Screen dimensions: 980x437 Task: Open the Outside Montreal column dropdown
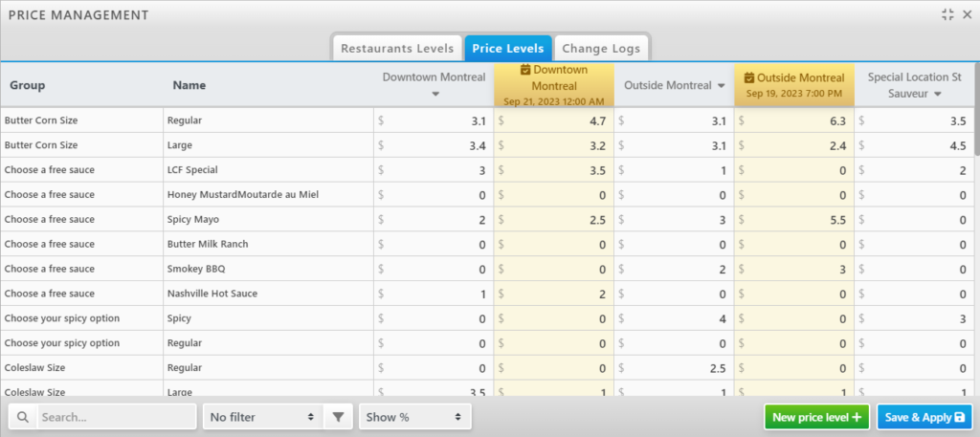click(720, 86)
